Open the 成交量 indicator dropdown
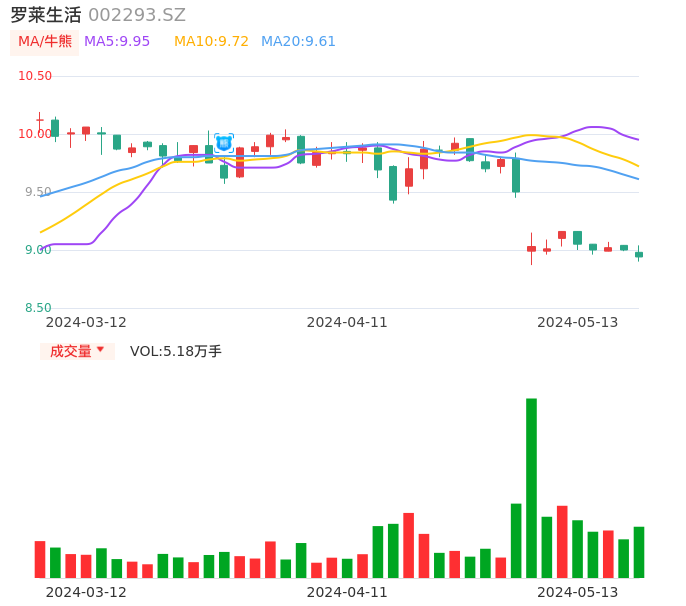This screenshot has height=606, width=686. (x=77, y=351)
